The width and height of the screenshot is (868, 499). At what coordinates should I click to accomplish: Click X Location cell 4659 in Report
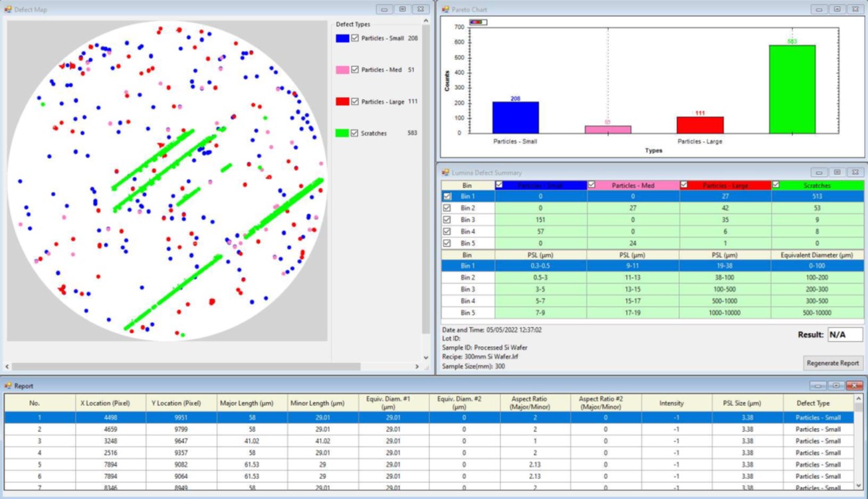tap(111, 429)
